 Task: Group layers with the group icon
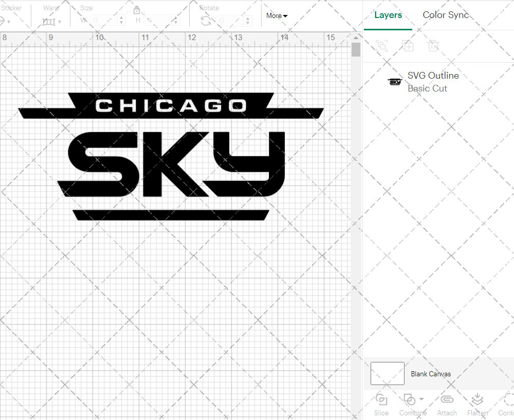coord(381,46)
